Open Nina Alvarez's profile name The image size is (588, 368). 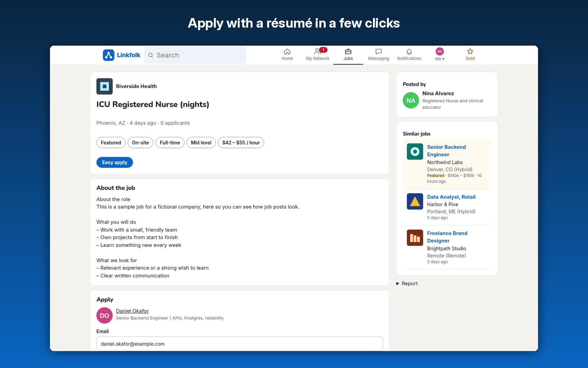pos(438,93)
